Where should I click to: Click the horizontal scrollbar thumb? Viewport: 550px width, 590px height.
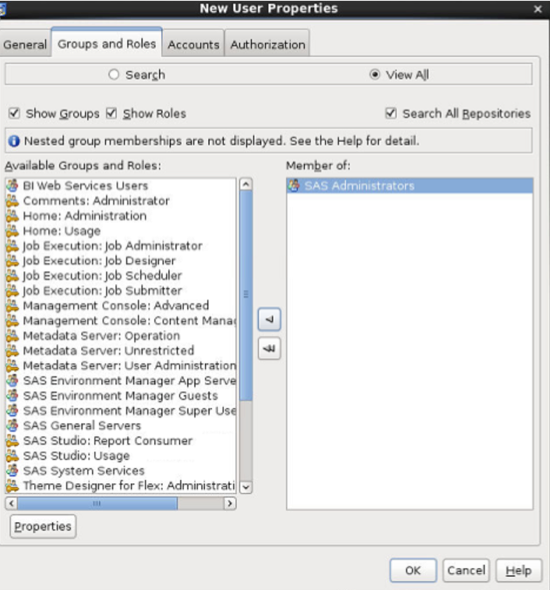(x=97, y=503)
